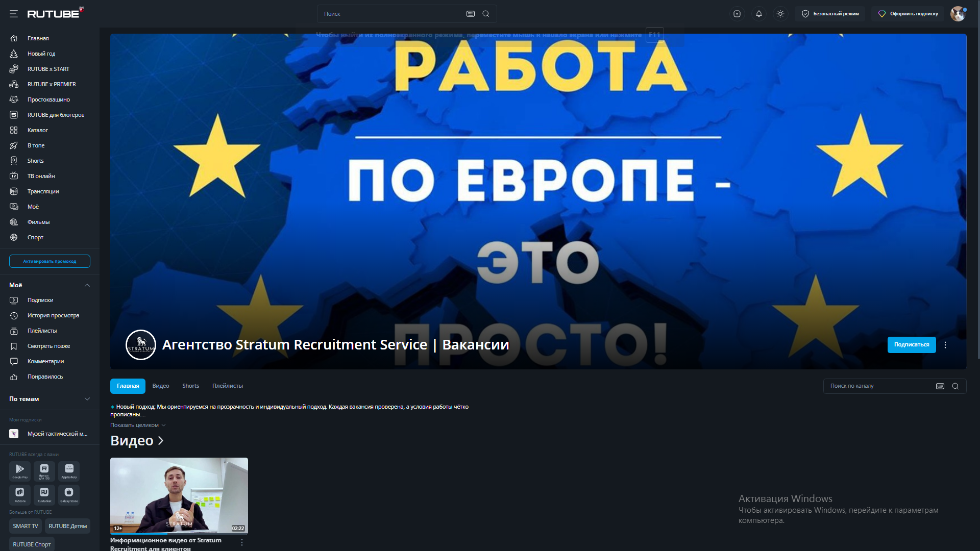
Task: Click the magnifier icon in the top search bar
Action: coord(486,14)
